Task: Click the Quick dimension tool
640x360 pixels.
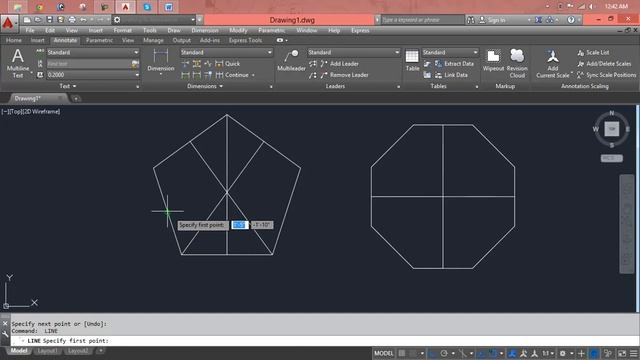Action: pyautogui.click(x=227, y=64)
